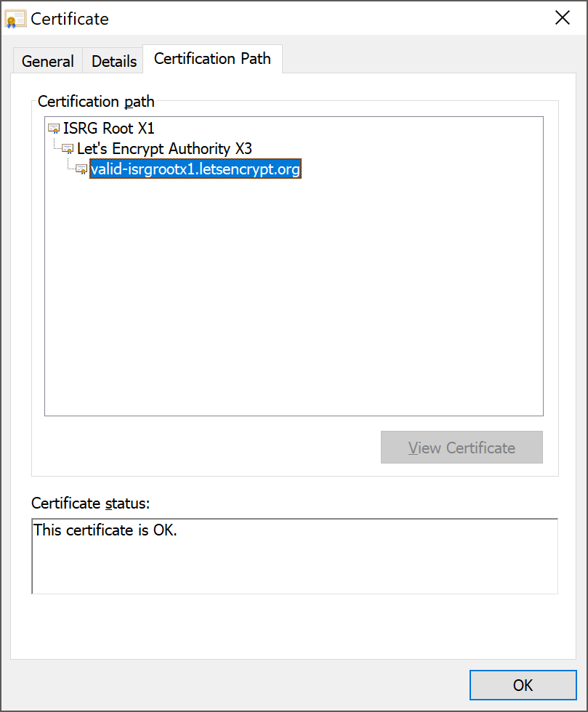
Task: Select Let's Encrypt Authority X3 in the path
Action: click(164, 148)
